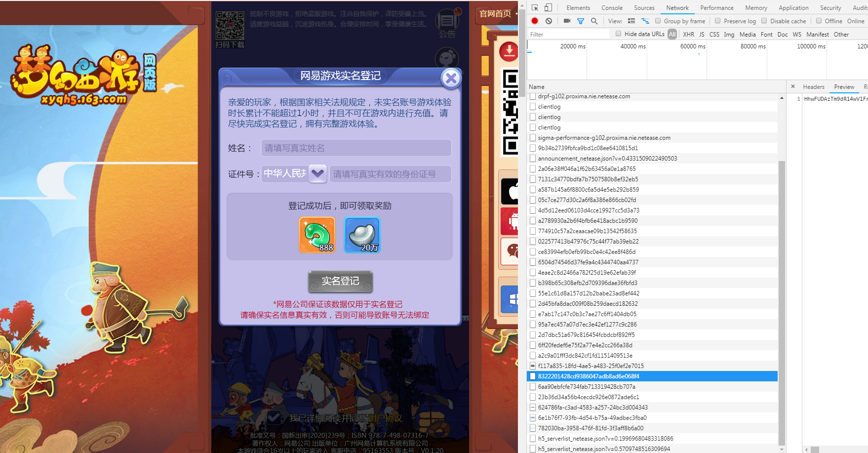
Task: Close the request details pane
Action: (x=793, y=86)
